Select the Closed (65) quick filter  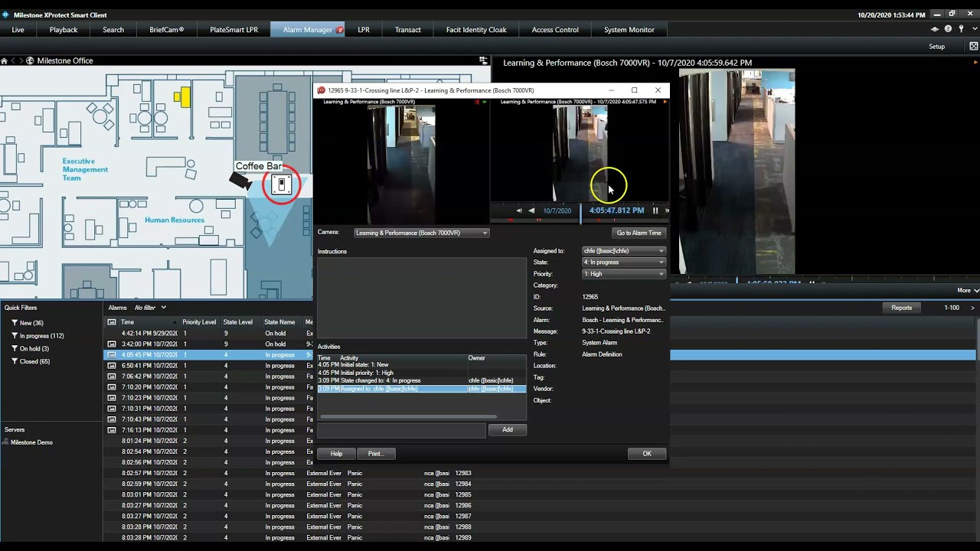point(31,361)
